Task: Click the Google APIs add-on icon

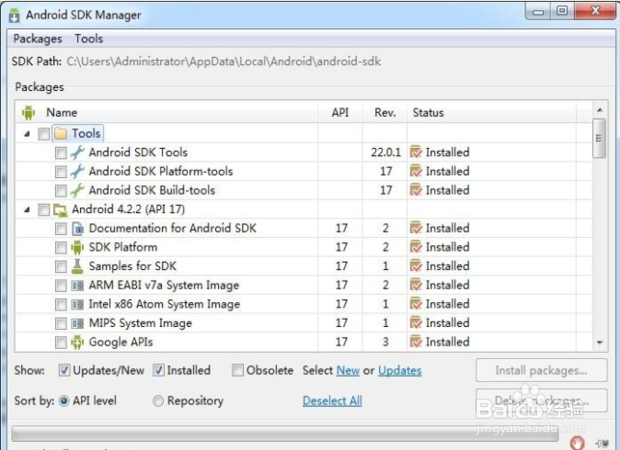Action: point(78,342)
